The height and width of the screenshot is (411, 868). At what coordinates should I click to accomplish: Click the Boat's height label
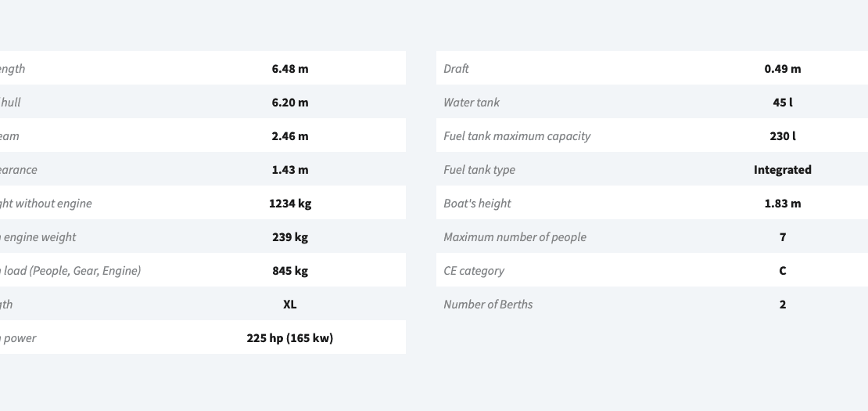[477, 204]
